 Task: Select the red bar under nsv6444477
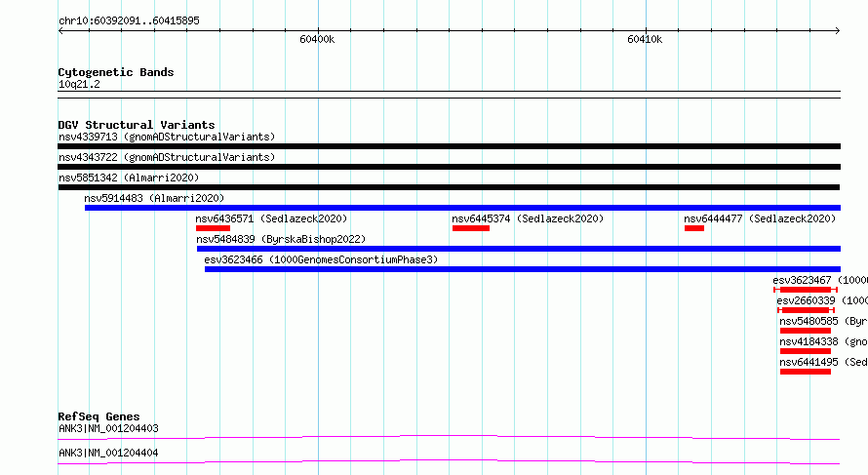694,228
